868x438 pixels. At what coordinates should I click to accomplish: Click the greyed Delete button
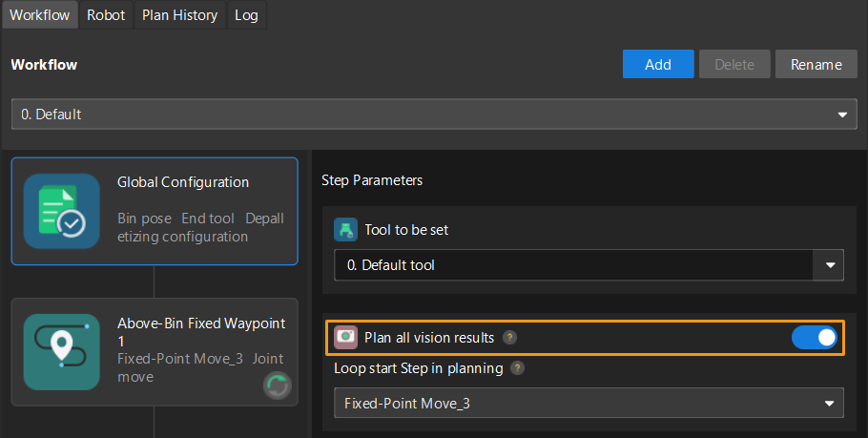[x=734, y=65]
